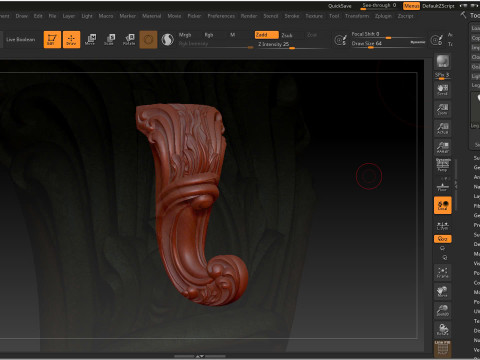Toggle the orange XYZ rotation button

point(443,239)
